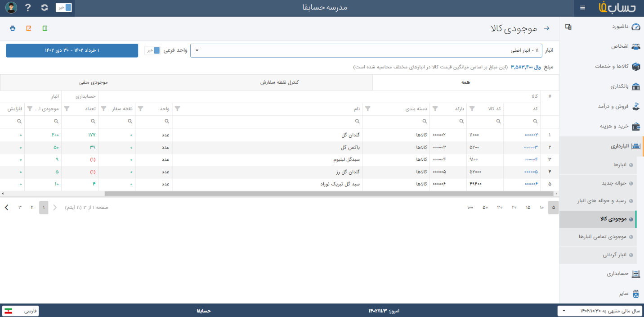Go to page ۲ in pagination
Screen dimensions: 644x317
(32, 207)
